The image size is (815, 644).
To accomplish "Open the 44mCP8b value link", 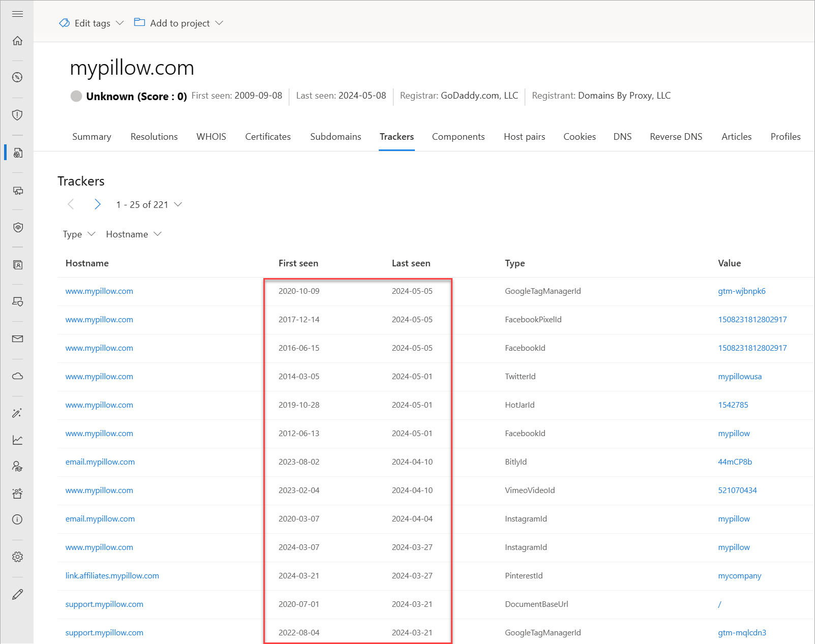I will (735, 462).
